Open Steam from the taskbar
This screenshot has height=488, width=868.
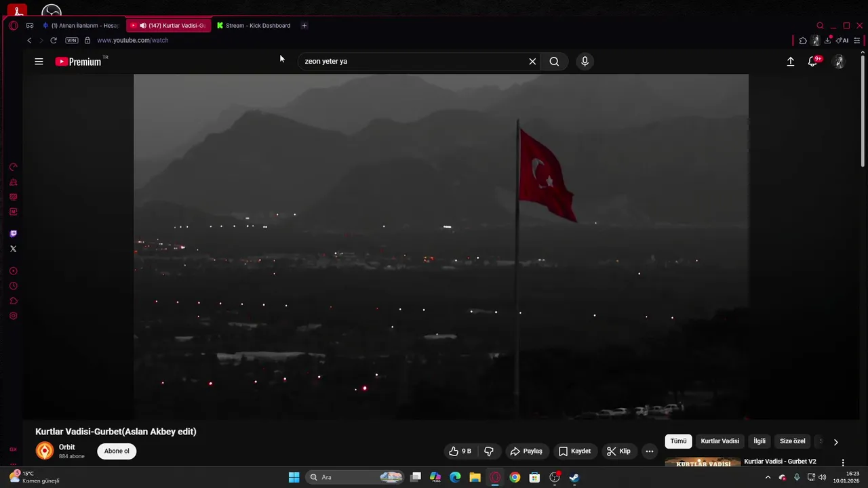574,477
